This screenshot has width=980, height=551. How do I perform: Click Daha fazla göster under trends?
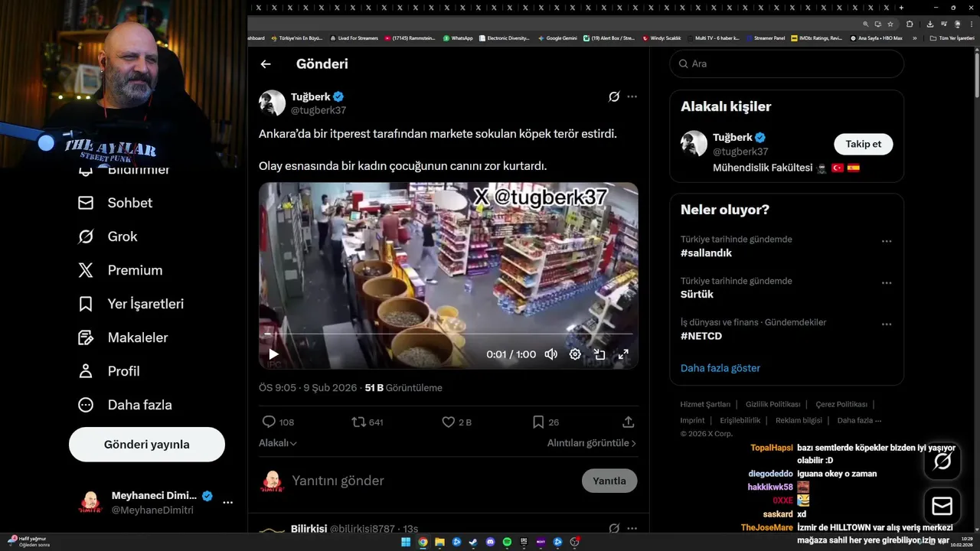point(720,368)
